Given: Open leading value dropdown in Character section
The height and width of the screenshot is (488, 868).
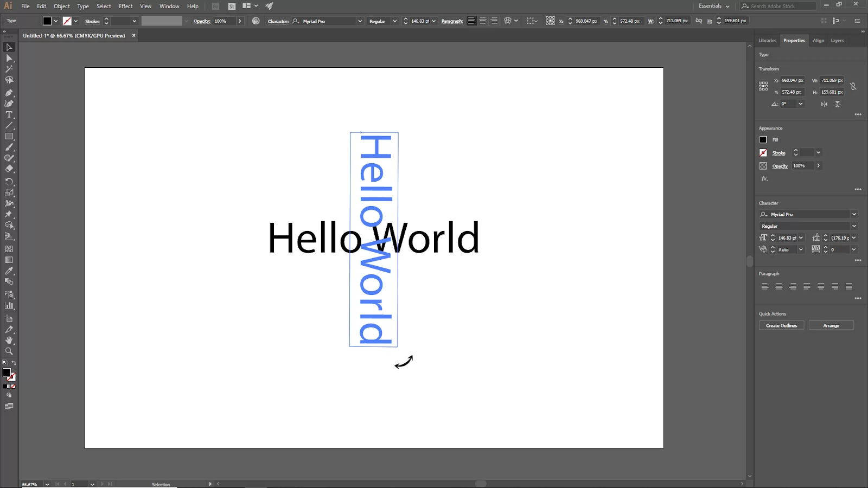Looking at the screenshot, I should pos(854,237).
